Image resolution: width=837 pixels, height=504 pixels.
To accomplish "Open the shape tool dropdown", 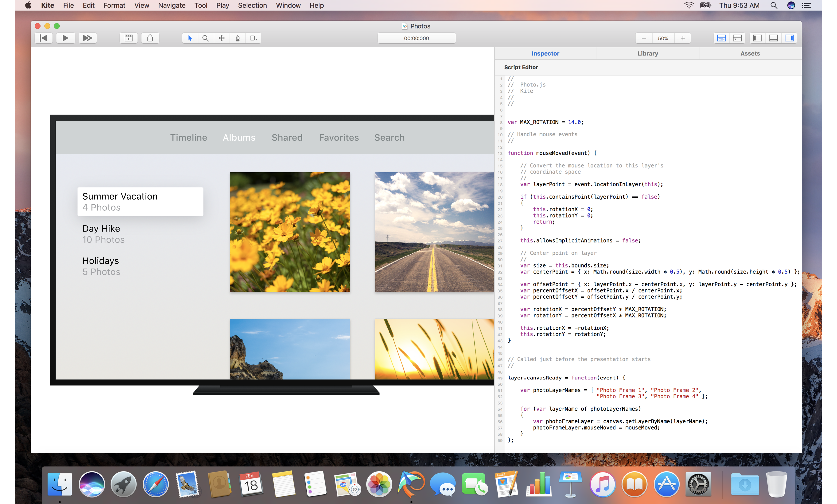I will pyautogui.click(x=253, y=38).
